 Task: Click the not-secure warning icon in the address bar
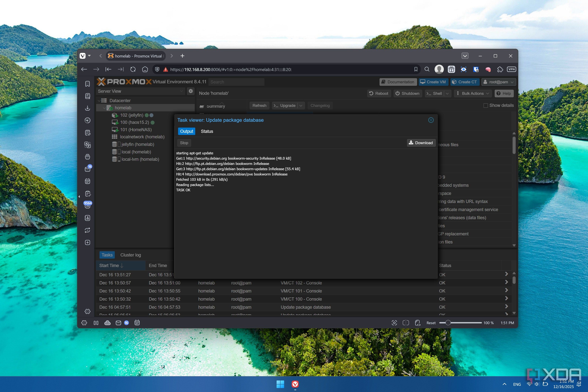[x=165, y=70]
